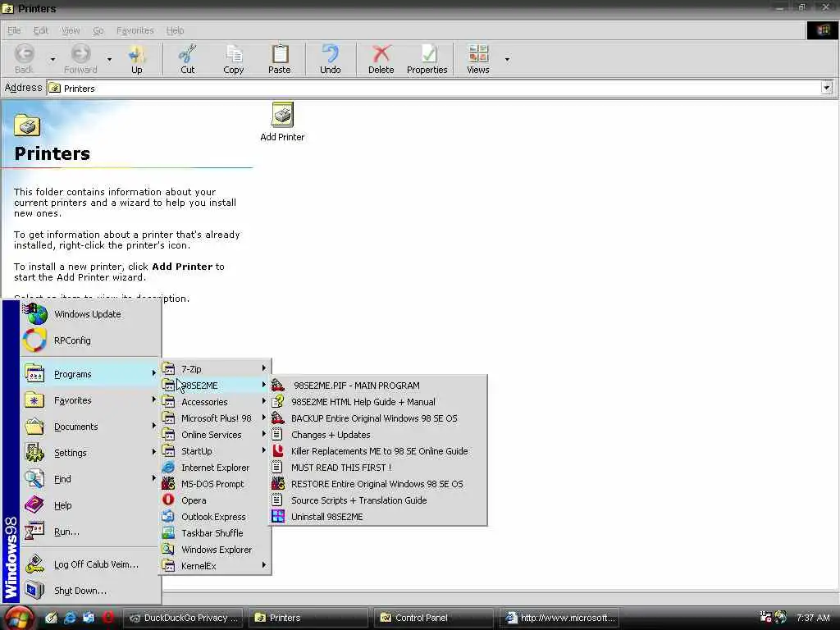Open Windows Explorer from Programs
The height and width of the screenshot is (630, 840).
point(216,549)
